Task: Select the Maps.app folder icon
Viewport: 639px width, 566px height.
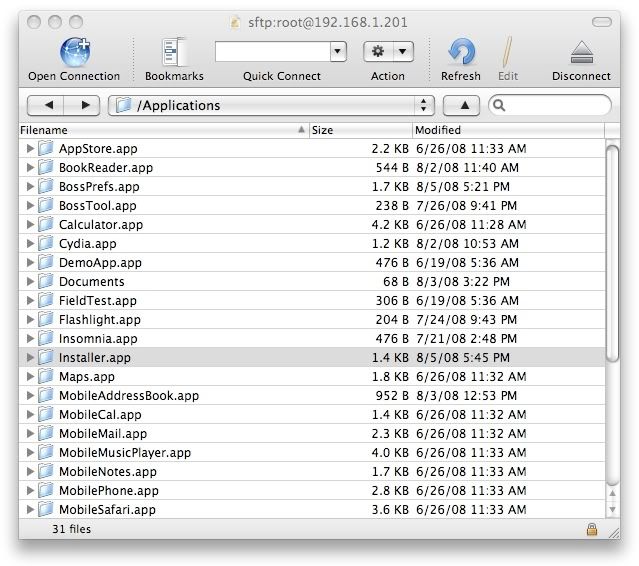Action: pyautogui.click(x=46, y=376)
